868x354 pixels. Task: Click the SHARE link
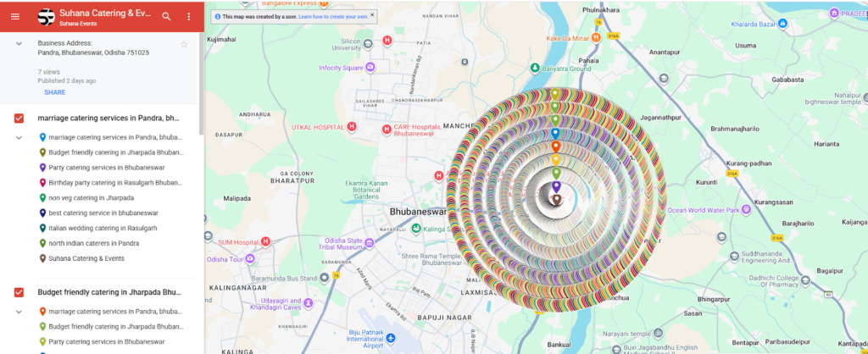point(54,92)
